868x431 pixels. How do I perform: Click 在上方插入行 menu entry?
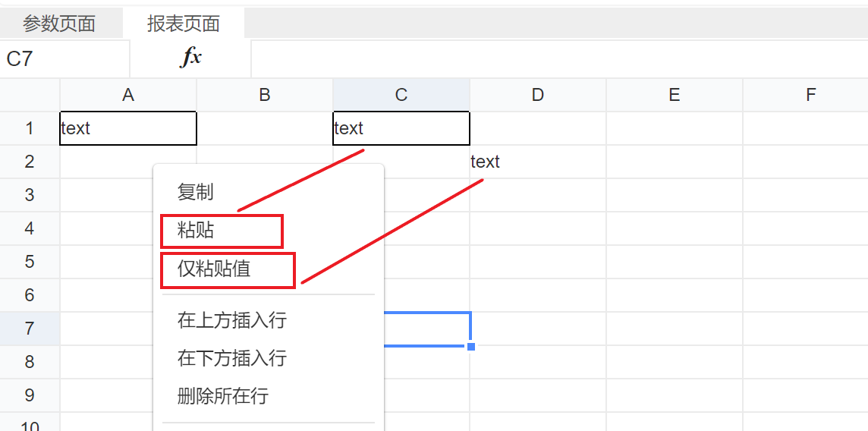[x=232, y=319]
